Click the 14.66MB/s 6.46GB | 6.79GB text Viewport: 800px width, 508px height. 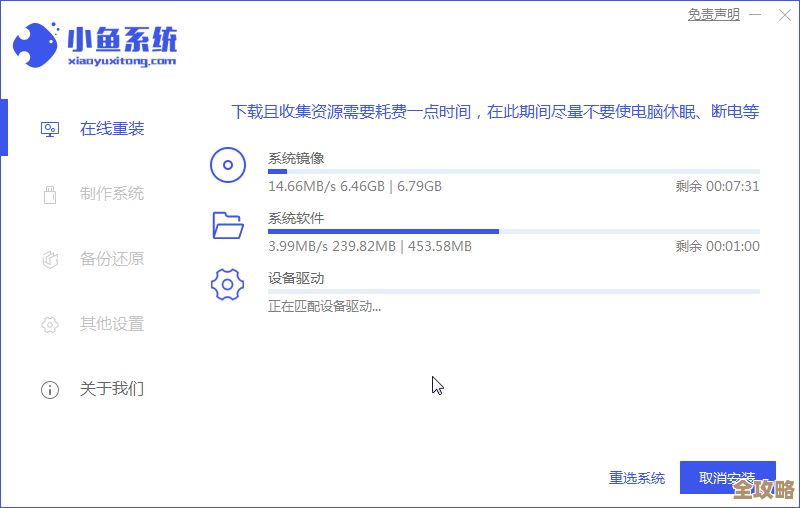355,186
